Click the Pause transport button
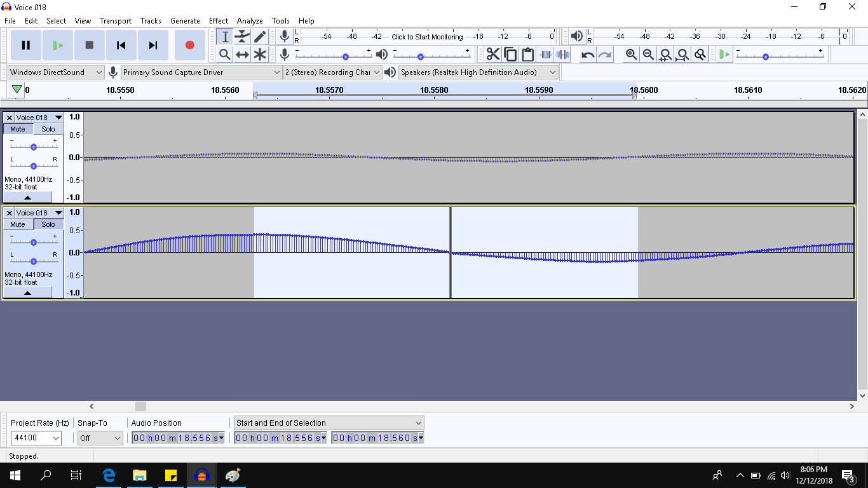 (x=26, y=45)
